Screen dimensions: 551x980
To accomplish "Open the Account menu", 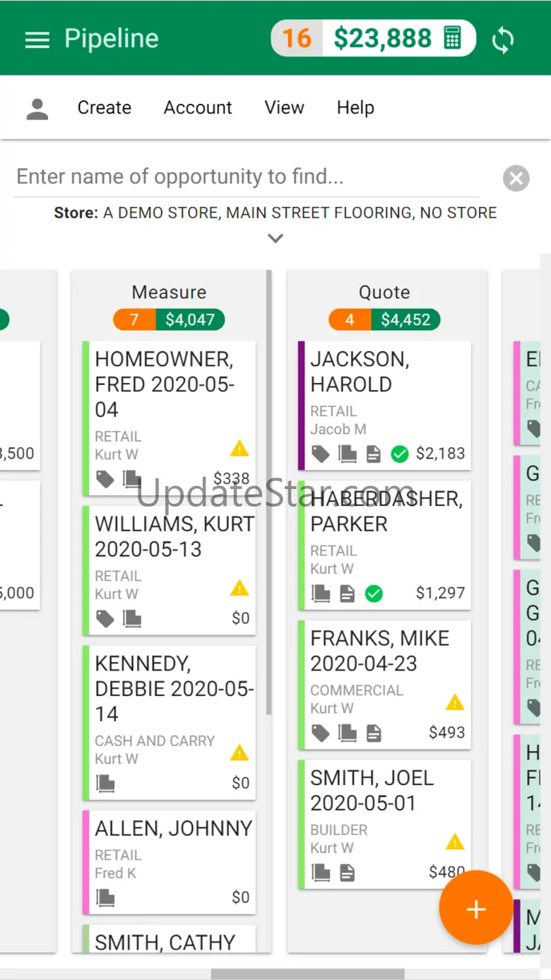I will tap(198, 108).
